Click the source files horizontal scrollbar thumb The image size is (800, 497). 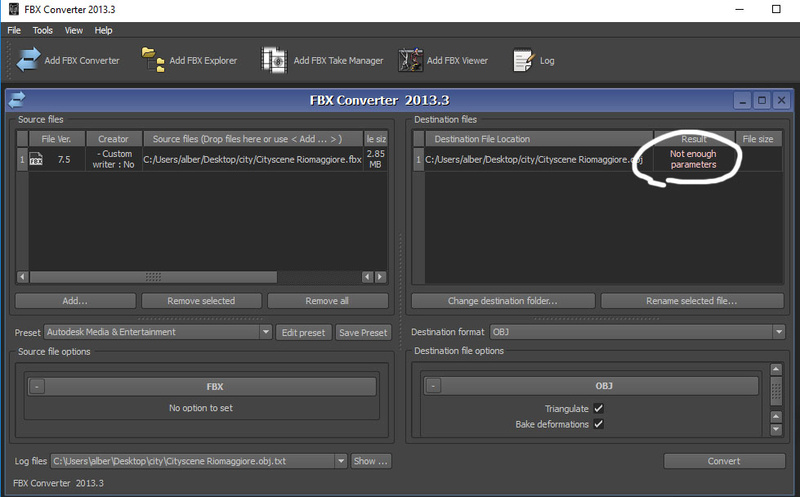point(153,277)
